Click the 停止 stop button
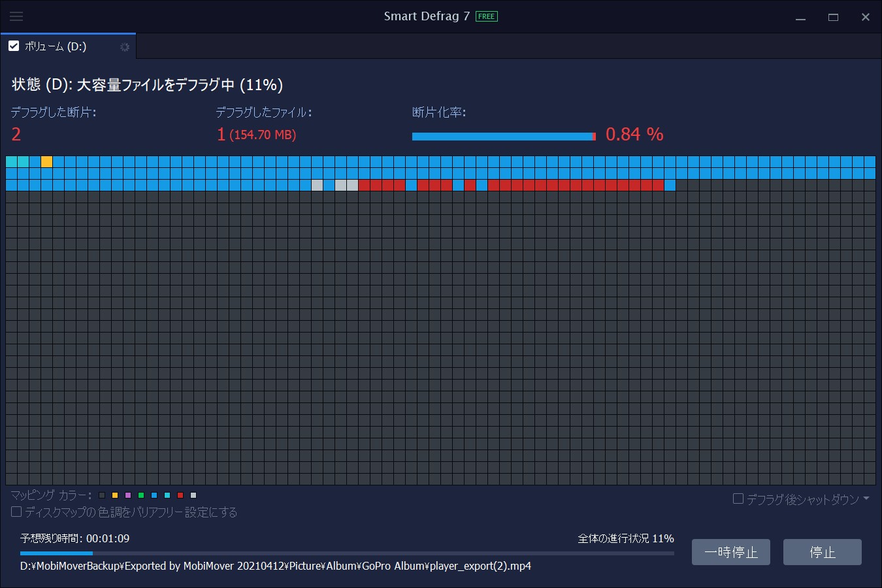882x588 pixels. pyautogui.click(x=822, y=552)
